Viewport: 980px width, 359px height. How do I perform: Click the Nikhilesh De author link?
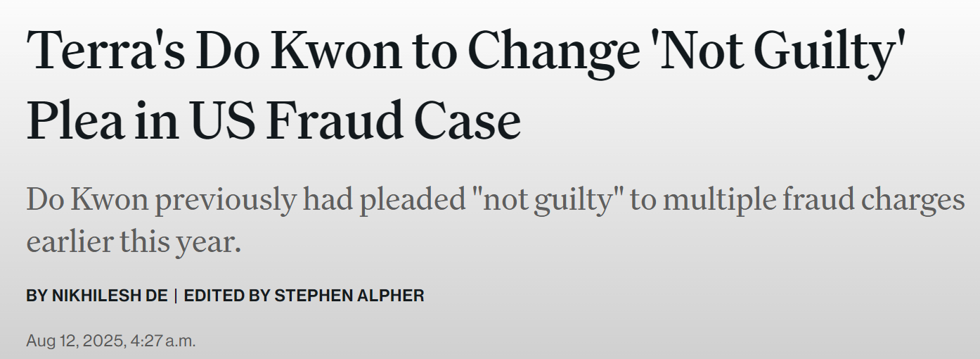[x=110, y=296]
